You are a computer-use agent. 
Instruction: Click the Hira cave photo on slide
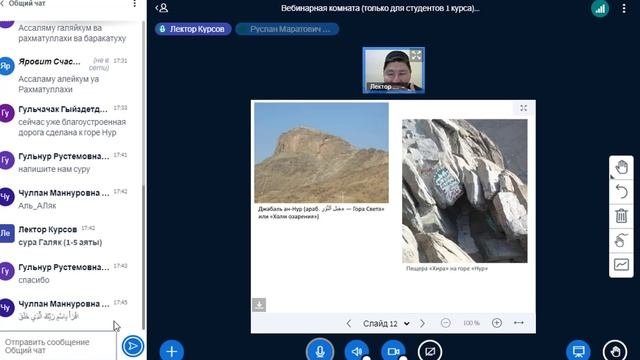[464, 191]
